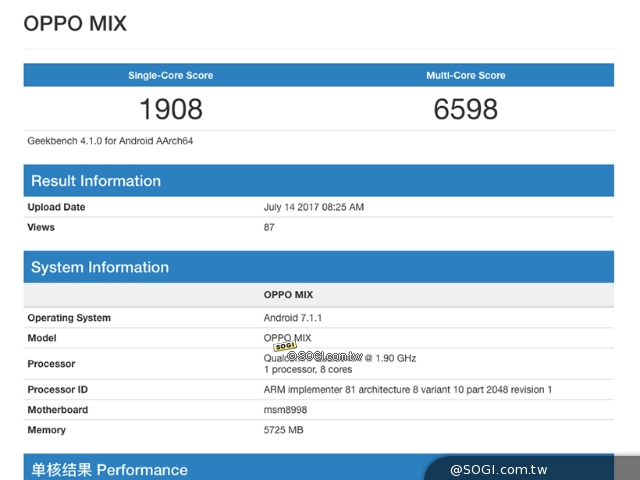The width and height of the screenshot is (640, 480).
Task: Select the Operating System label
Action: click(x=69, y=318)
